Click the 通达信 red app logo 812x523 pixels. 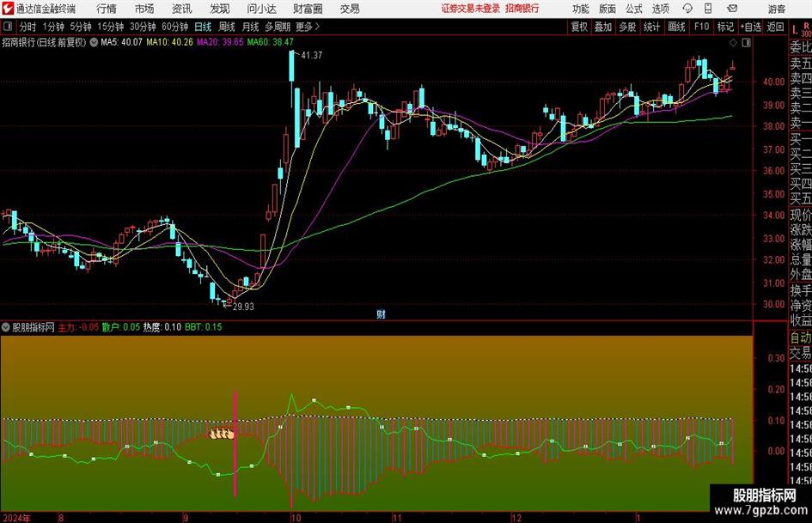(x=8, y=9)
